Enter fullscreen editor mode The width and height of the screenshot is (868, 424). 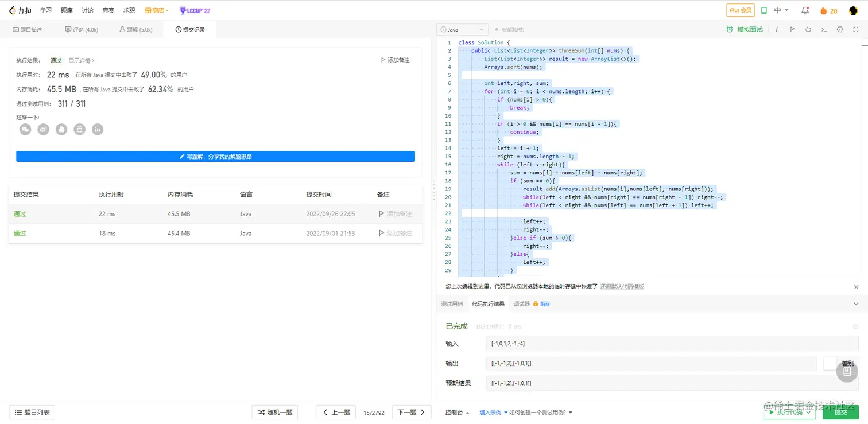pyautogui.click(x=856, y=29)
